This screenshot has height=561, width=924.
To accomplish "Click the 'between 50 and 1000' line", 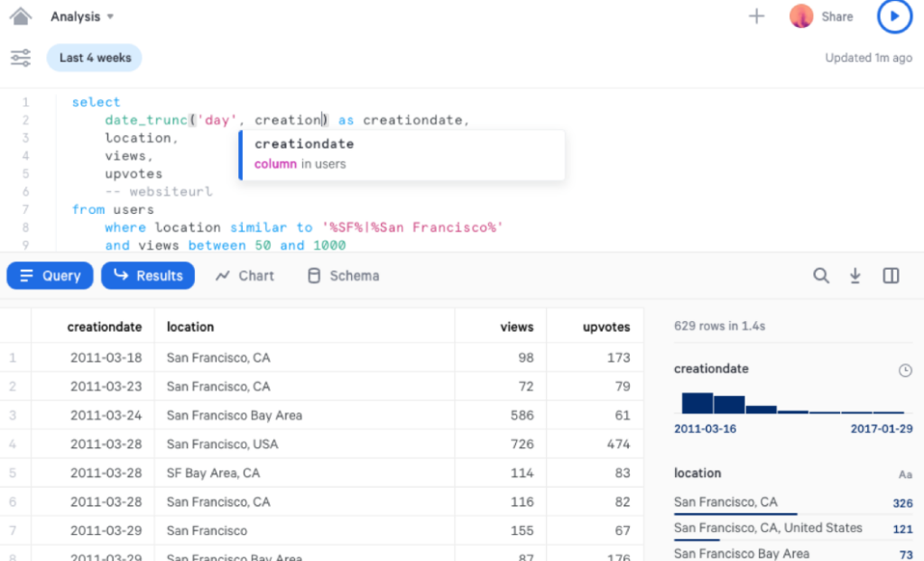I will (x=225, y=245).
